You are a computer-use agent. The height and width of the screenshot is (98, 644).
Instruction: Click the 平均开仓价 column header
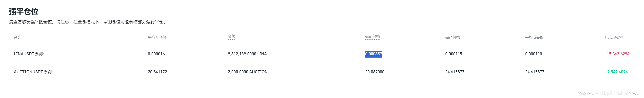pyautogui.click(x=157, y=37)
